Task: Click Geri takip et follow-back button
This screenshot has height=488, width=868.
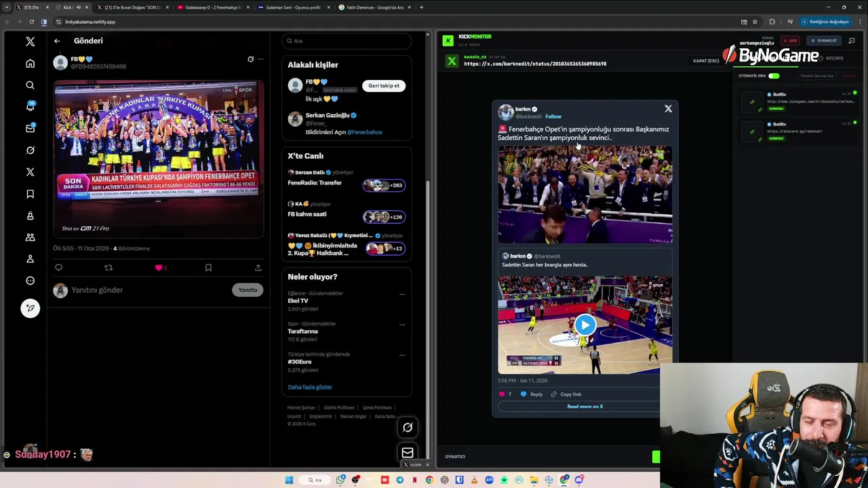Action: pyautogui.click(x=384, y=86)
